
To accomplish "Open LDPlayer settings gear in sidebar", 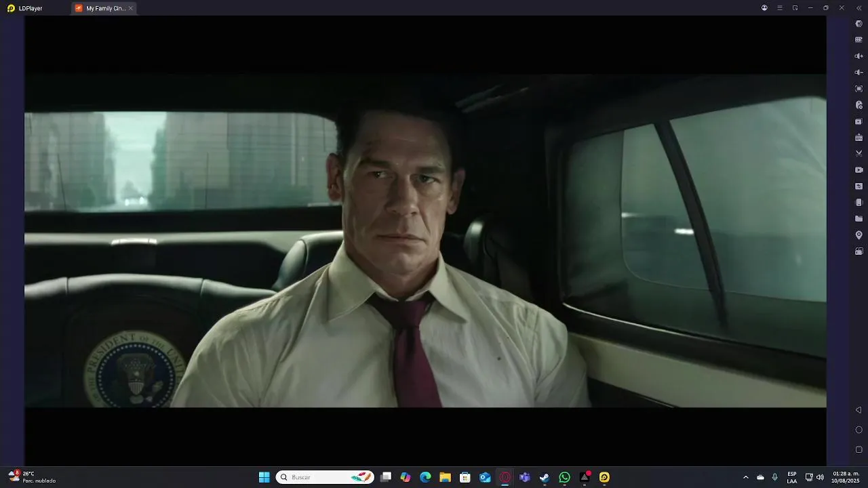I will [859, 24].
